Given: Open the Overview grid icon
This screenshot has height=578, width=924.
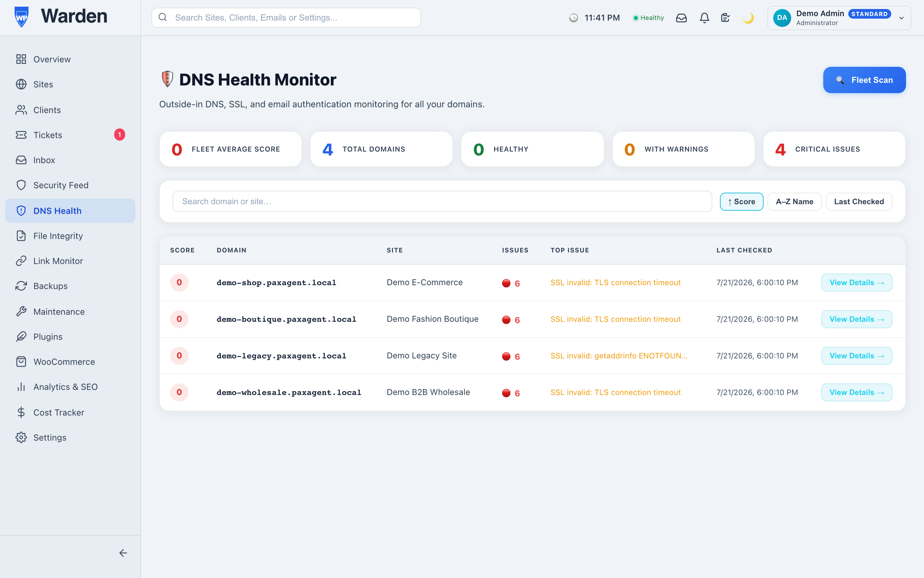Looking at the screenshot, I should (21, 59).
